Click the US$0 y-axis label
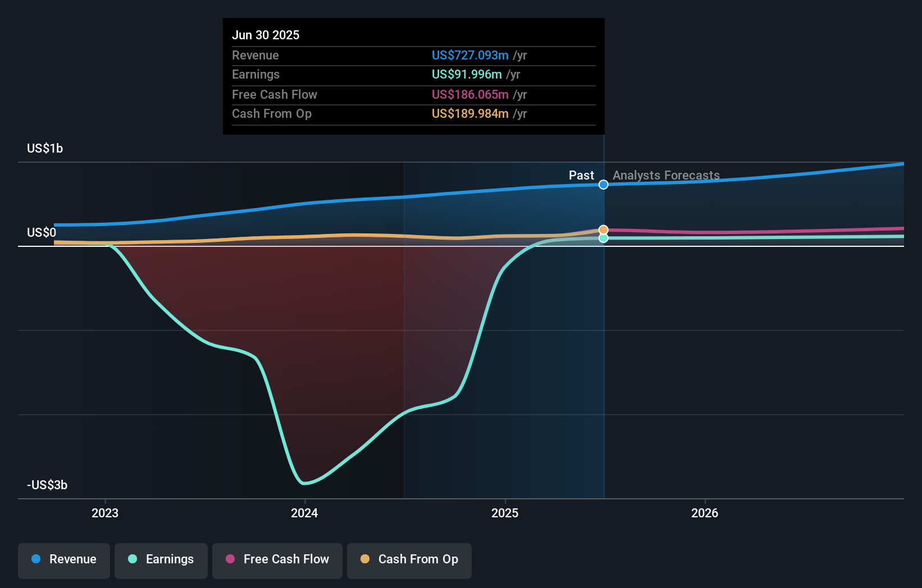 tap(42, 232)
